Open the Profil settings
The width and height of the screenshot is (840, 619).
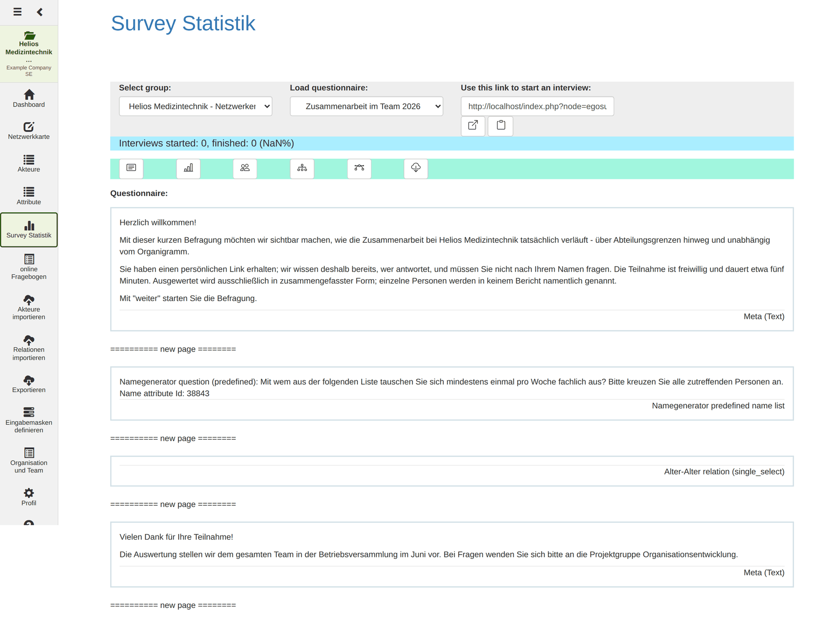(29, 497)
